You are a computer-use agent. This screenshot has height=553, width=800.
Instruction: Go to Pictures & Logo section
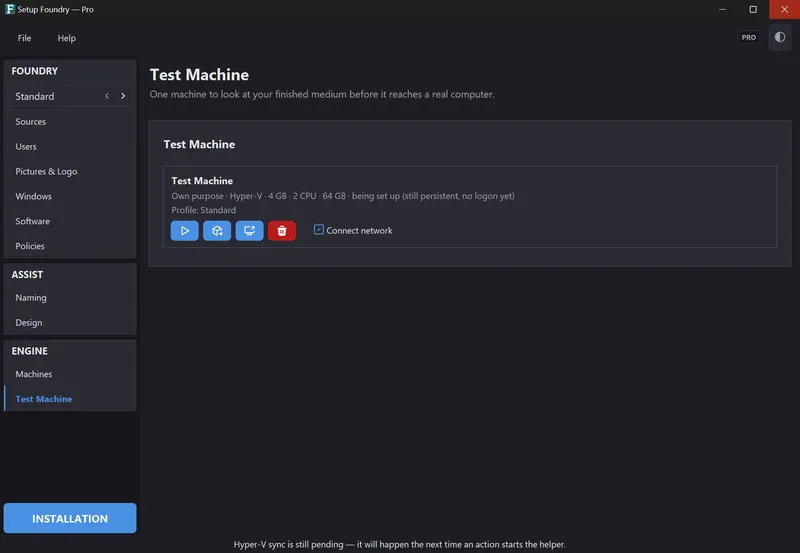pos(70,171)
